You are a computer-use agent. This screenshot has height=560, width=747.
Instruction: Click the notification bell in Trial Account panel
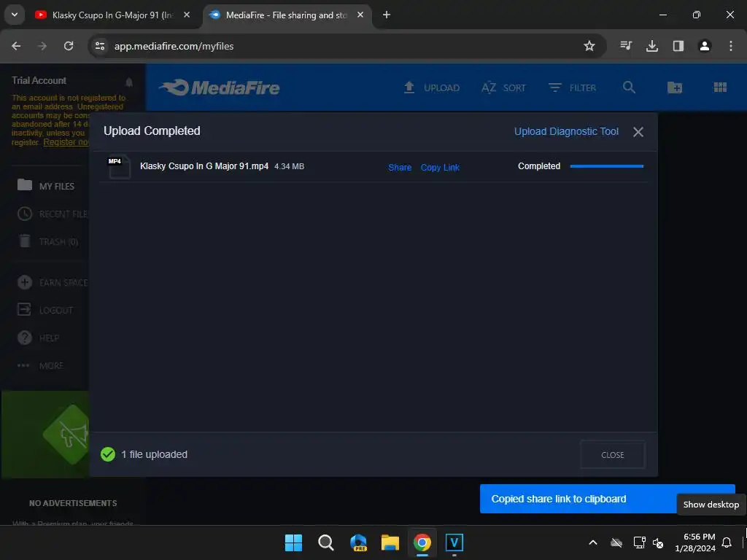tap(128, 82)
